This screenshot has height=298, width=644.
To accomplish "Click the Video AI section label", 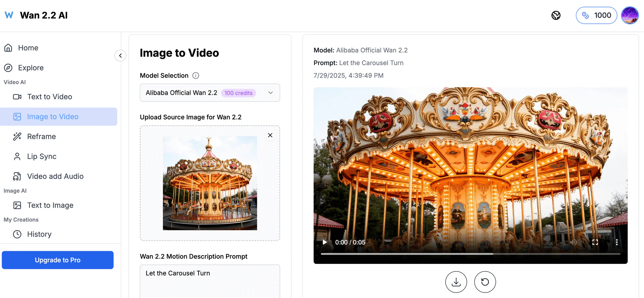I will [15, 82].
